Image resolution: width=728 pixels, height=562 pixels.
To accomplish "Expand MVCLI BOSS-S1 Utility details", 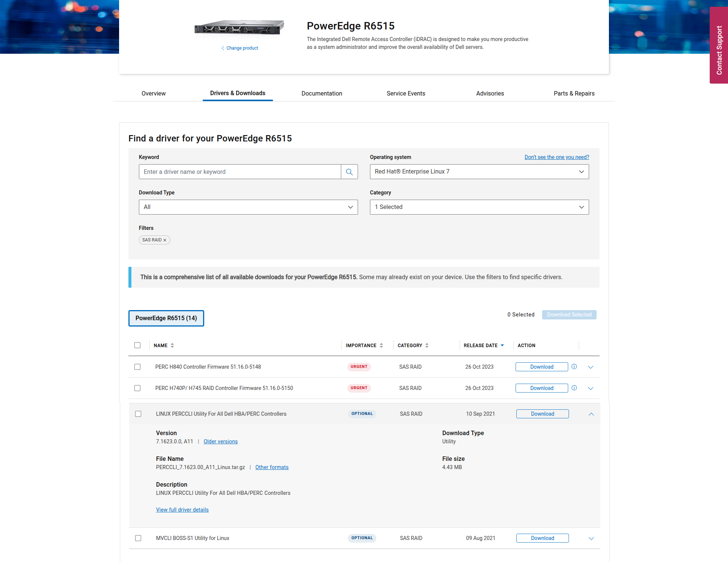I will [591, 538].
